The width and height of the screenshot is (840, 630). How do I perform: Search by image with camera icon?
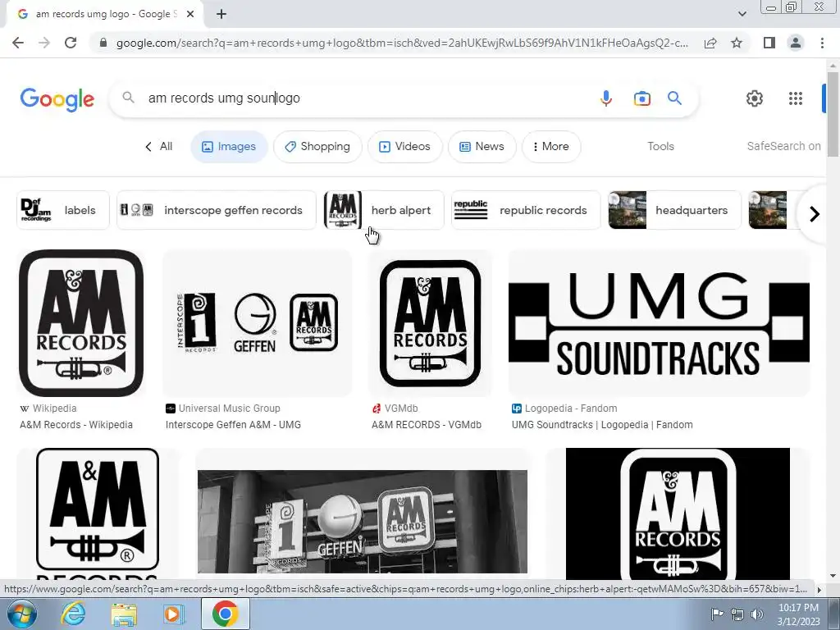[641, 98]
